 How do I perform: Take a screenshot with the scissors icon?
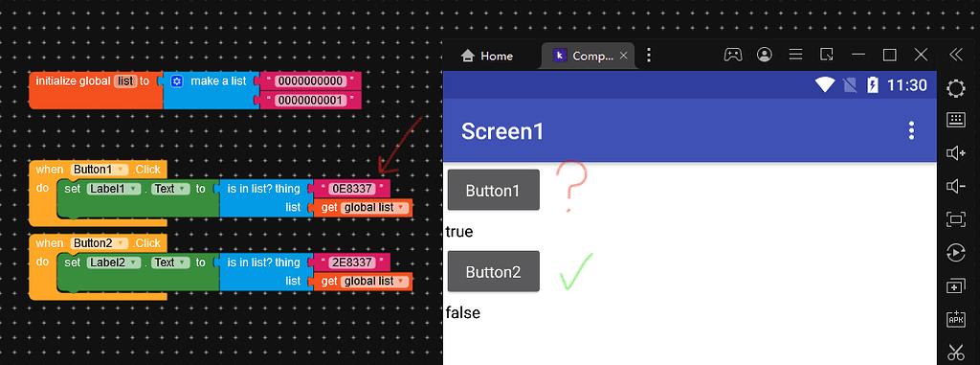(956, 352)
